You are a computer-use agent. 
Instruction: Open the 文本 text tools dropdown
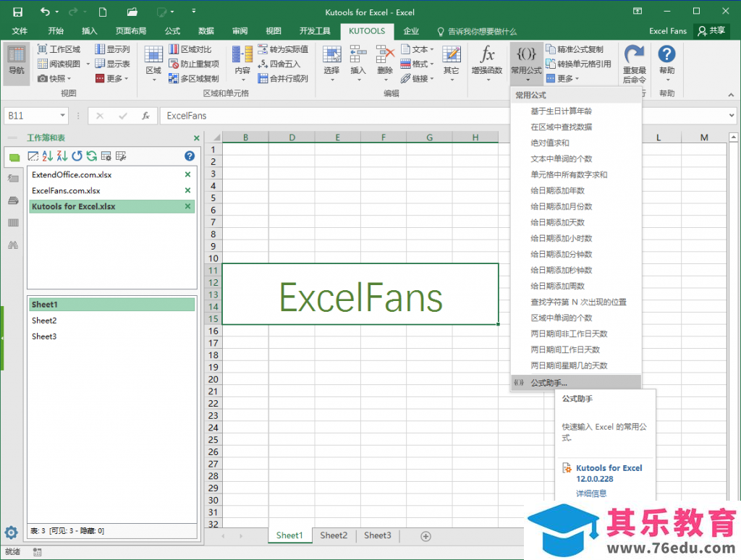click(x=418, y=49)
